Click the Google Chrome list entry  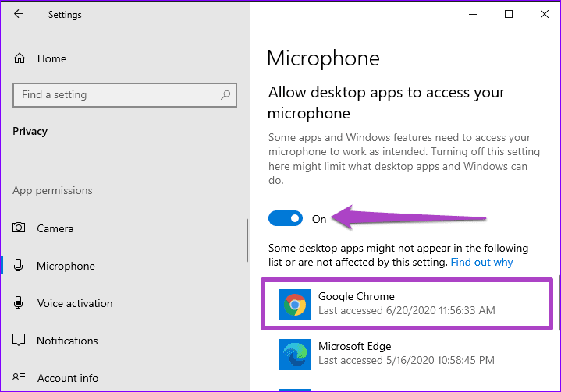407,304
